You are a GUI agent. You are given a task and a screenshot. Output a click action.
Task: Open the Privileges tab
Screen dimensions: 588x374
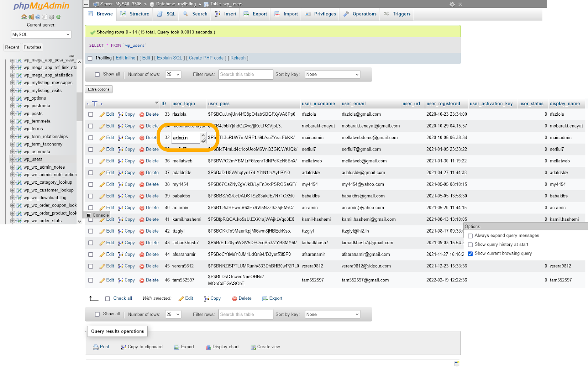pyautogui.click(x=321, y=14)
